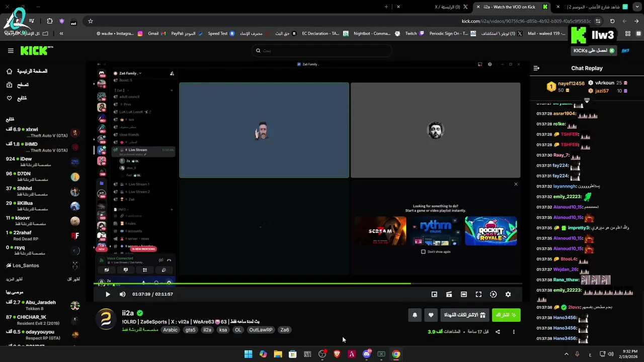Open Brave browser from taskbar
This screenshot has width=644, height=362.
tap(337, 354)
